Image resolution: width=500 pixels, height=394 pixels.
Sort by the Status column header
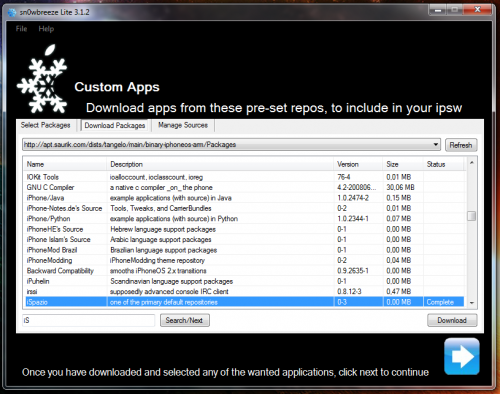pyautogui.click(x=444, y=164)
